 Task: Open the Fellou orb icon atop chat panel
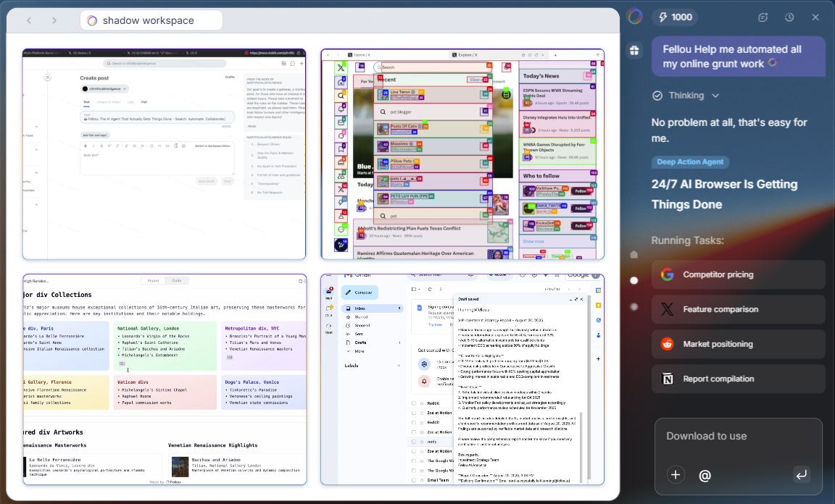634,17
